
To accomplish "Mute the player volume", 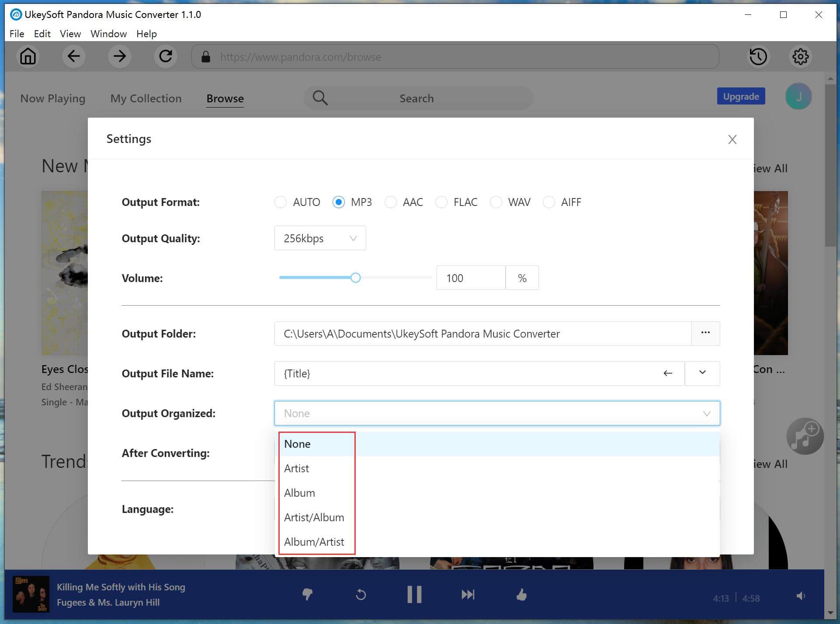I will pos(801,596).
